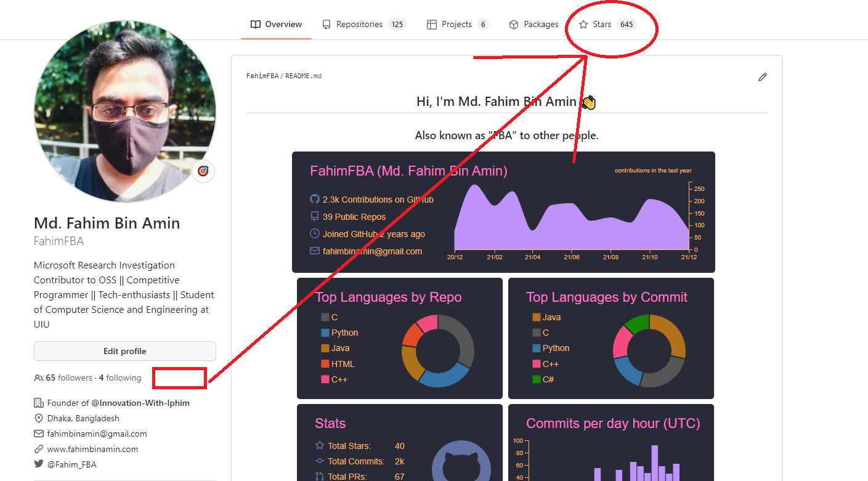Click the Top Languages by Repo donut chart
The height and width of the screenshot is (481, 868).
coord(438,351)
